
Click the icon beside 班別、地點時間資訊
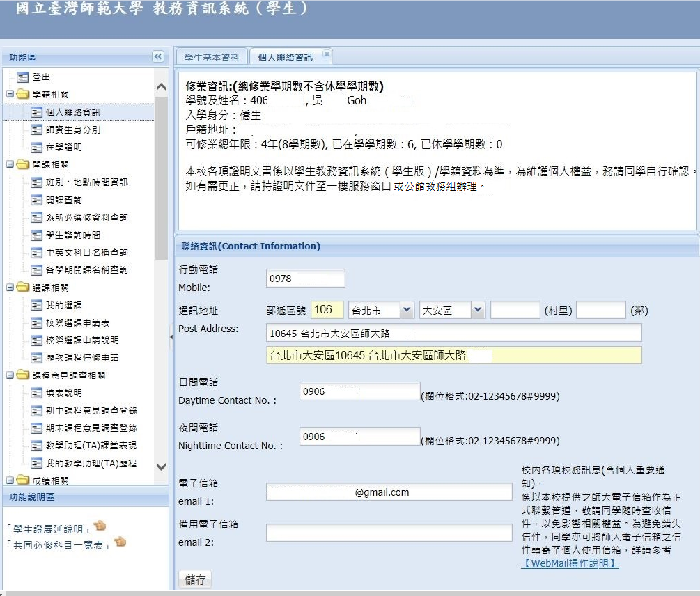click(x=37, y=182)
